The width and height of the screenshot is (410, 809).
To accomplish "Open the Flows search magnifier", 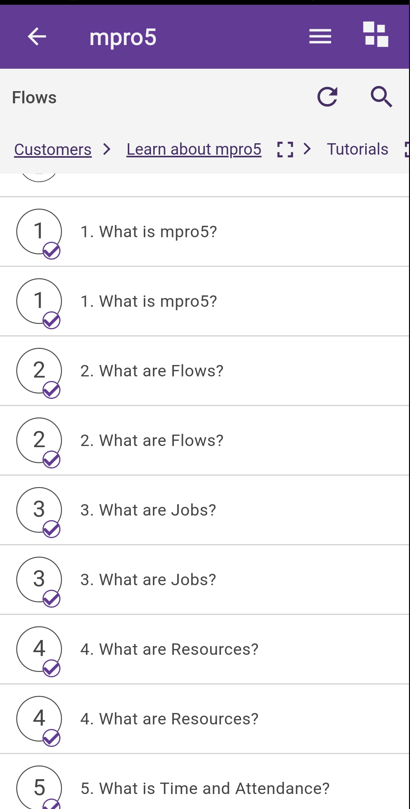I will click(x=382, y=97).
